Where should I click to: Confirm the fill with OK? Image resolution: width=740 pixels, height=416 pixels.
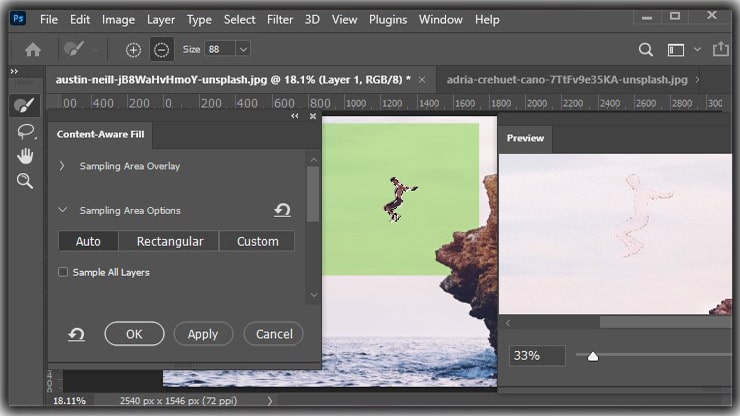pyautogui.click(x=134, y=334)
